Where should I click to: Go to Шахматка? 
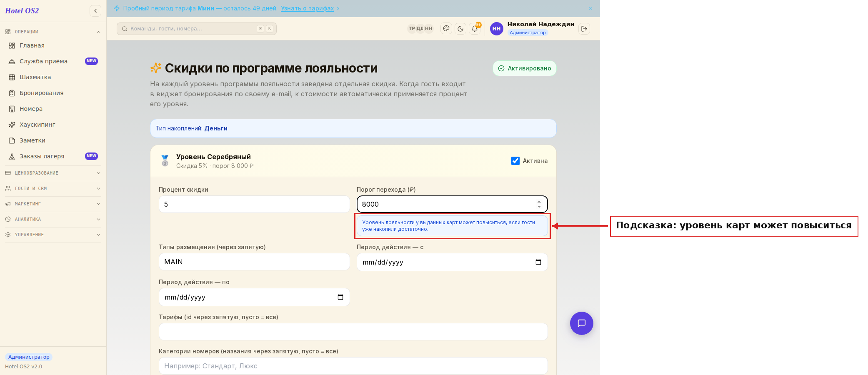coord(53,77)
